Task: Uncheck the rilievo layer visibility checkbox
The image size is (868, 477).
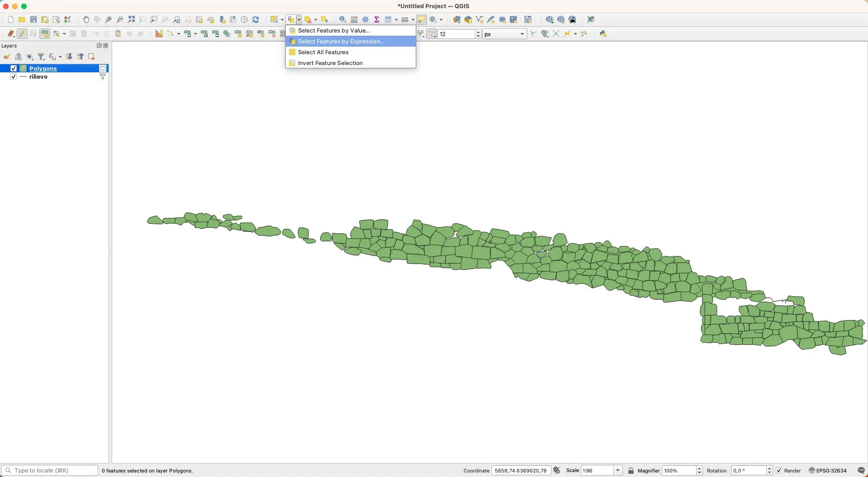Action: (x=14, y=77)
